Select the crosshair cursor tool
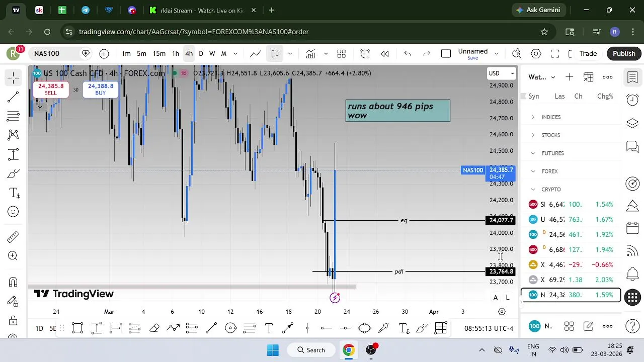Image resolution: width=644 pixels, height=362 pixels. [14, 77]
